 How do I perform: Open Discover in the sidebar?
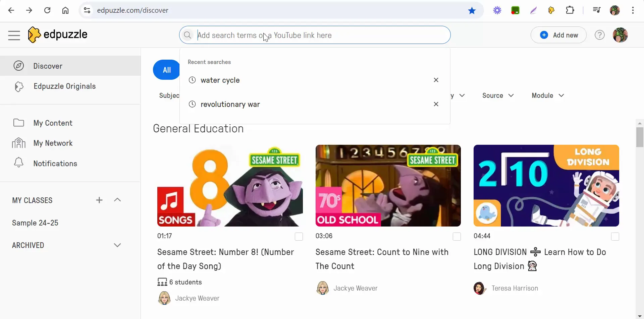(x=70, y=66)
